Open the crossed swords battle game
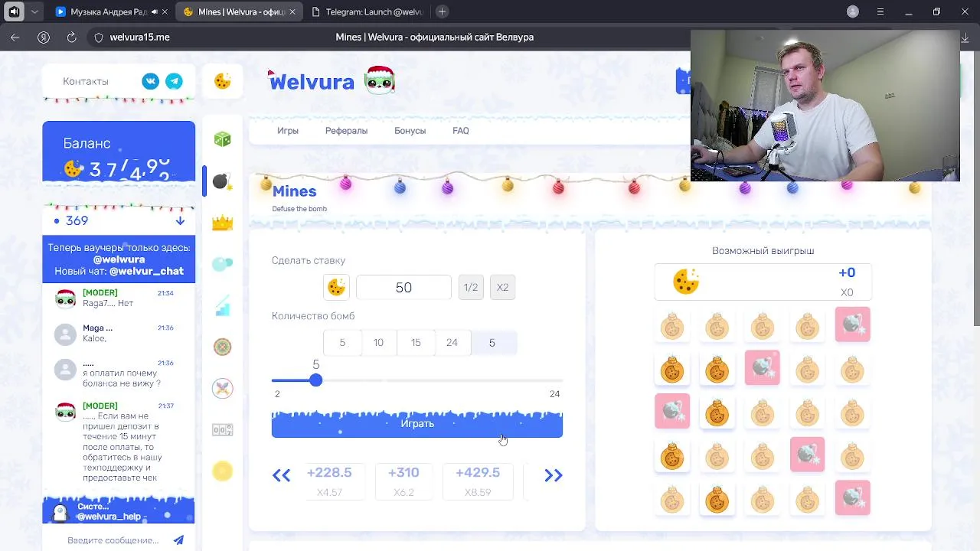The image size is (980, 551). 222,388
